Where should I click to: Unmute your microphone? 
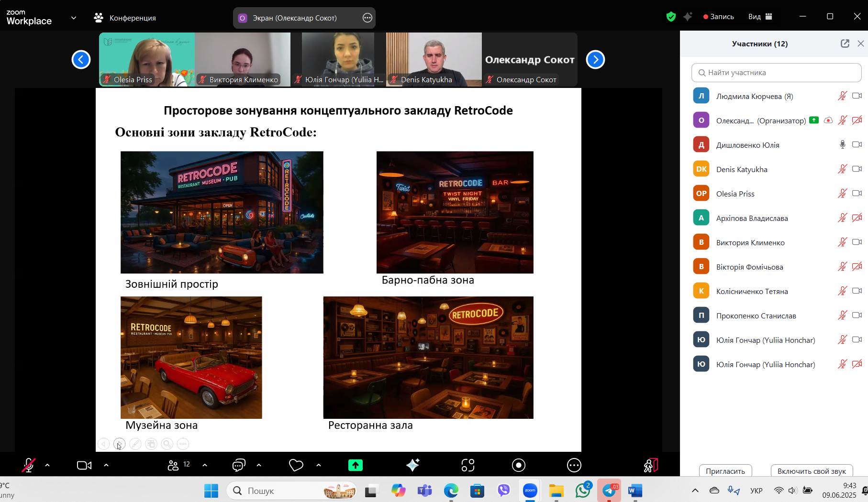pyautogui.click(x=29, y=465)
